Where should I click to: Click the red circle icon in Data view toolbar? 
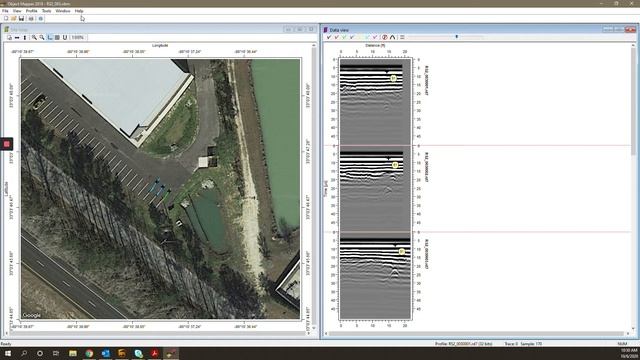tap(384, 37)
